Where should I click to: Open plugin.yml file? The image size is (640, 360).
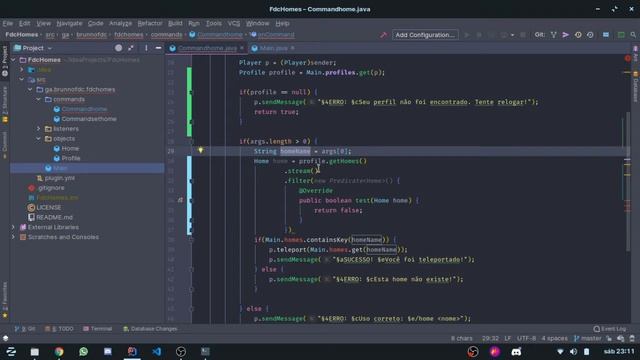click(60, 178)
